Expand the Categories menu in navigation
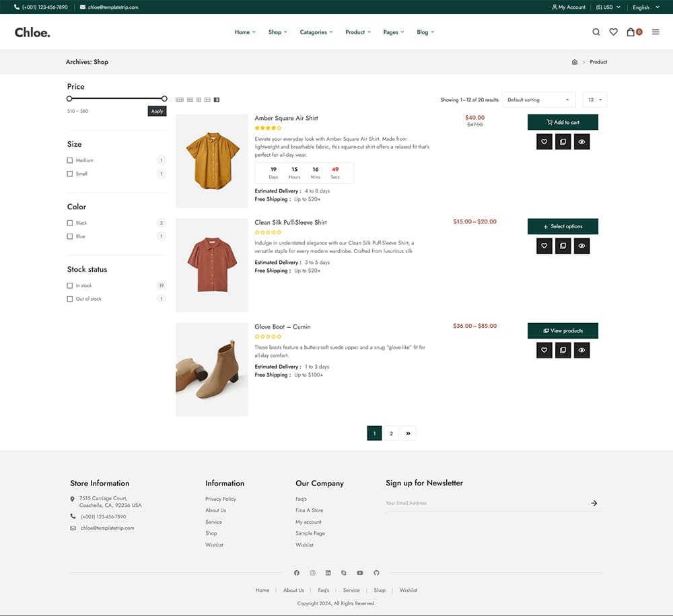 click(x=316, y=32)
